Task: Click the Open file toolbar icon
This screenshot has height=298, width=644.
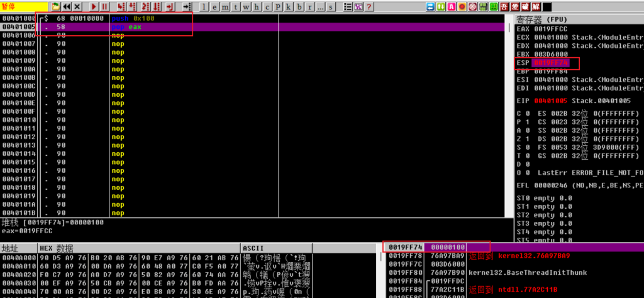Action: [x=56, y=6]
